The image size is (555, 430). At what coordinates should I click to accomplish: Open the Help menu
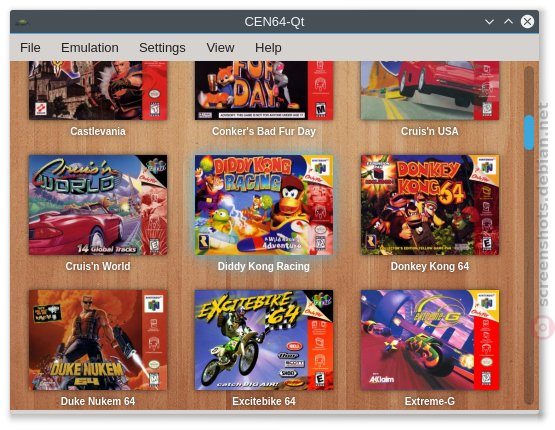(x=268, y=48)
